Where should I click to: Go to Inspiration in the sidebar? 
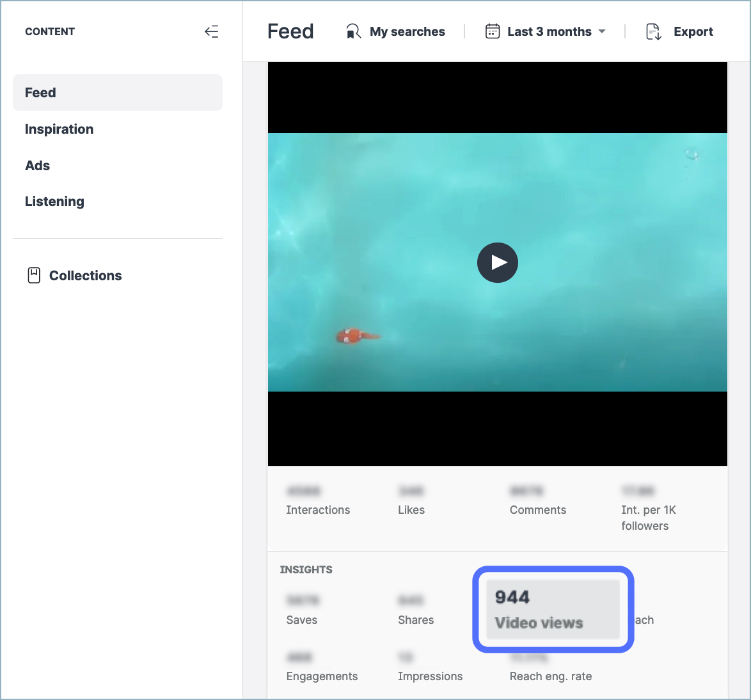[x=59, y=129]
